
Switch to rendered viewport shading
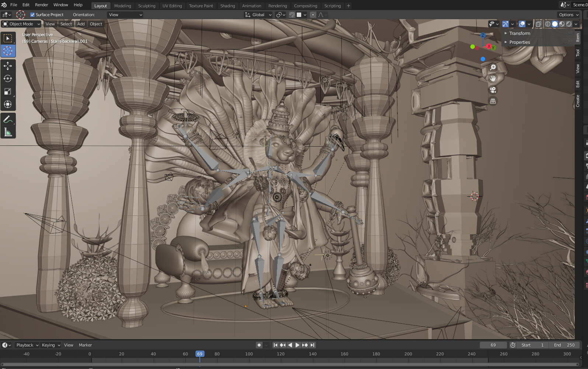pos(569,24)
